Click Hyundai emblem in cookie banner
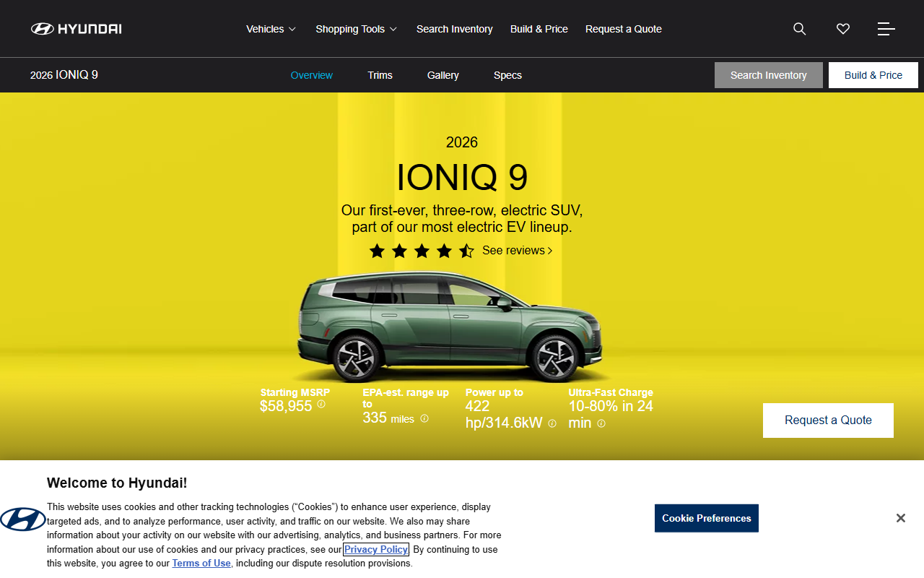Image resolution: width=924 pixels, height=578 pixels. (x=22, y=519)
